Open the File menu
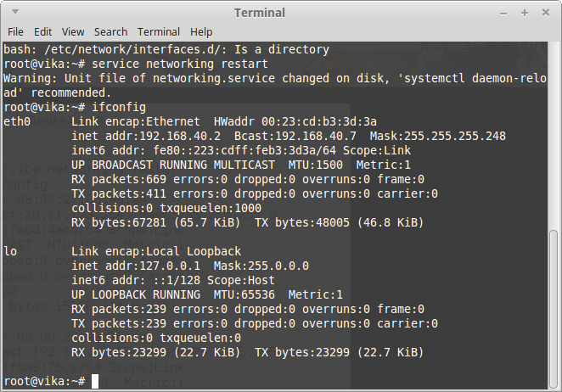 tap(15, 31)
